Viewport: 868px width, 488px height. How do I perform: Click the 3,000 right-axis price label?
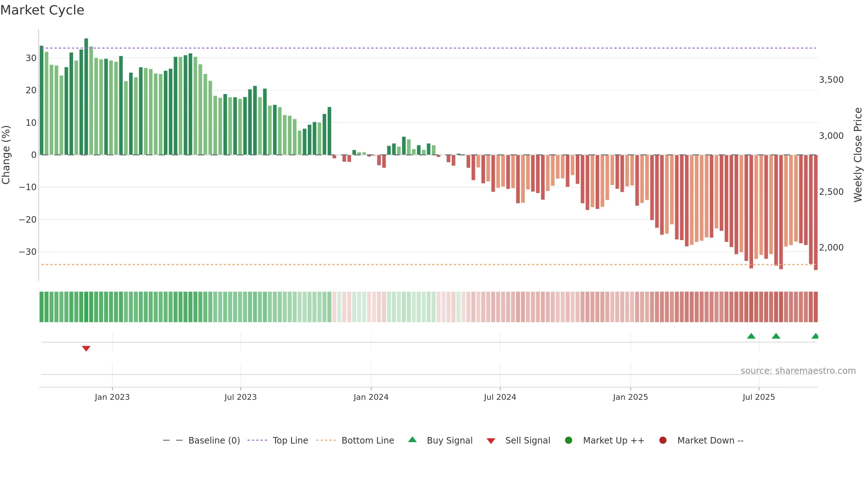(831, 136)
